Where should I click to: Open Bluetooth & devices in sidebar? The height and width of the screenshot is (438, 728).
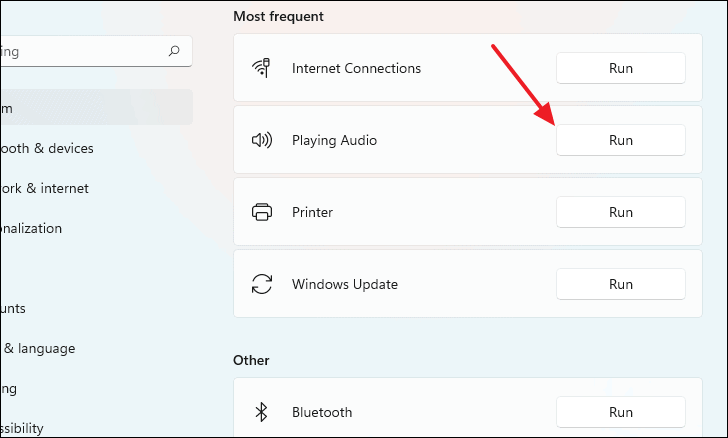46,148
